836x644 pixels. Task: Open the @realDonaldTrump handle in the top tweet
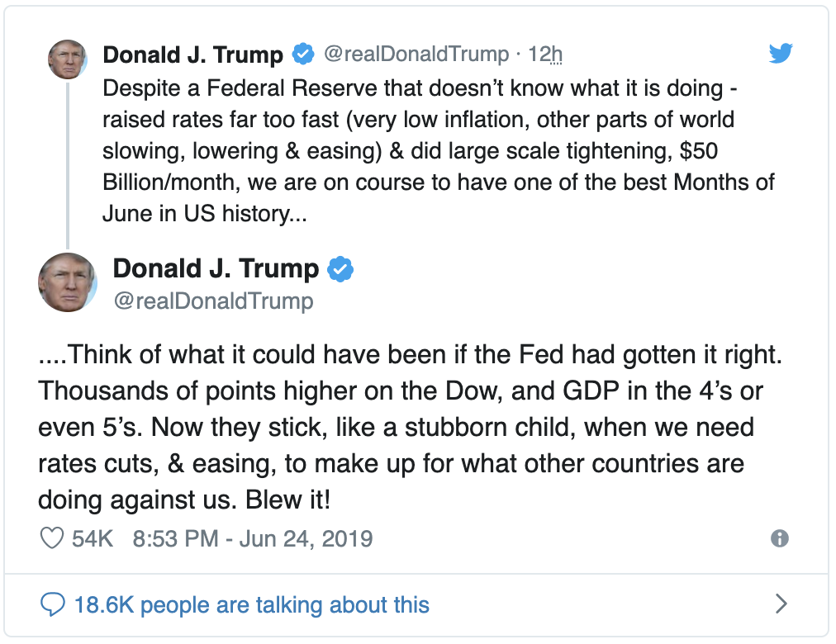[x=416, y=54]
